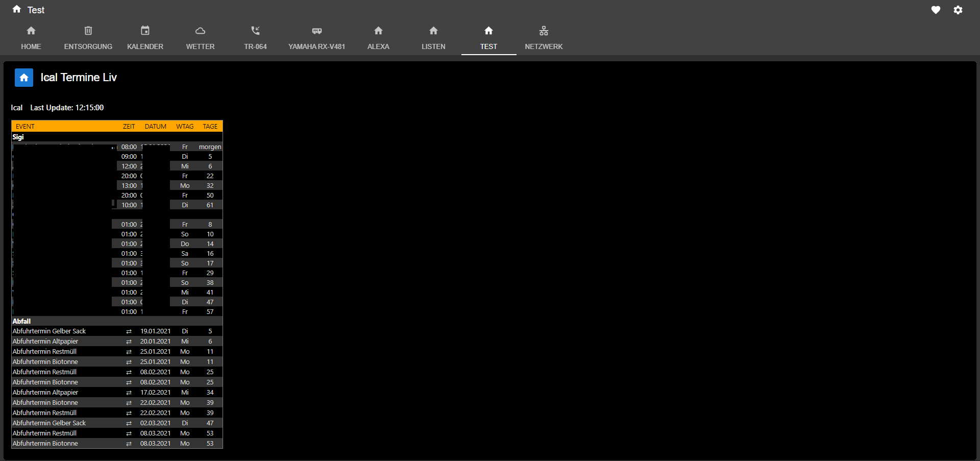Click the ALEXA house icon
The width and height of the screenshot is (980, 461).
(378, 31)
